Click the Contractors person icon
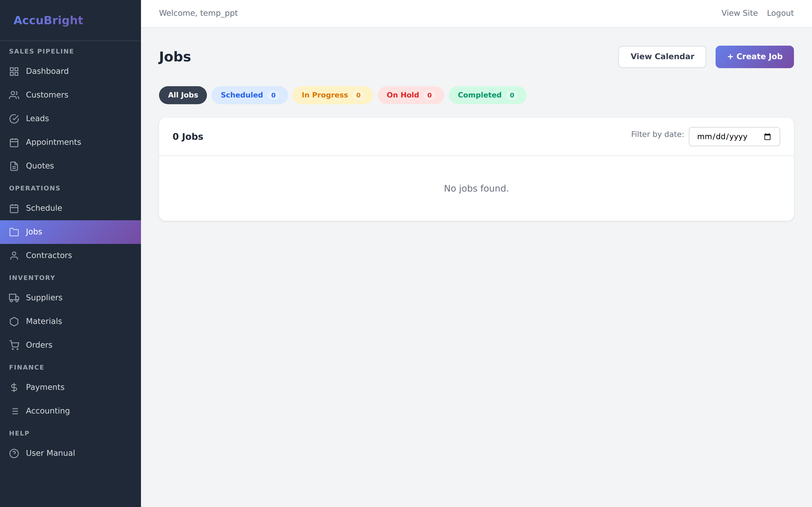This screenshot has height=507, width=812. pyautogui.click(x=14, y=255)
